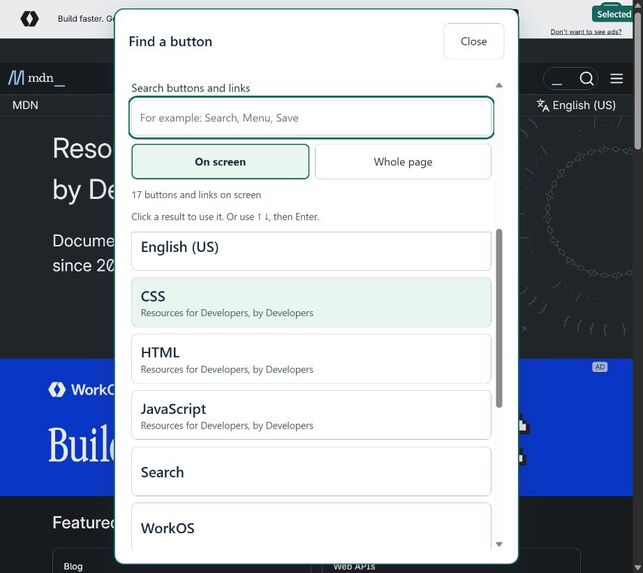The height and width of the screenshot is (573, 643).
Task: Click the green Selected badge
Action: tap(613, 14)
